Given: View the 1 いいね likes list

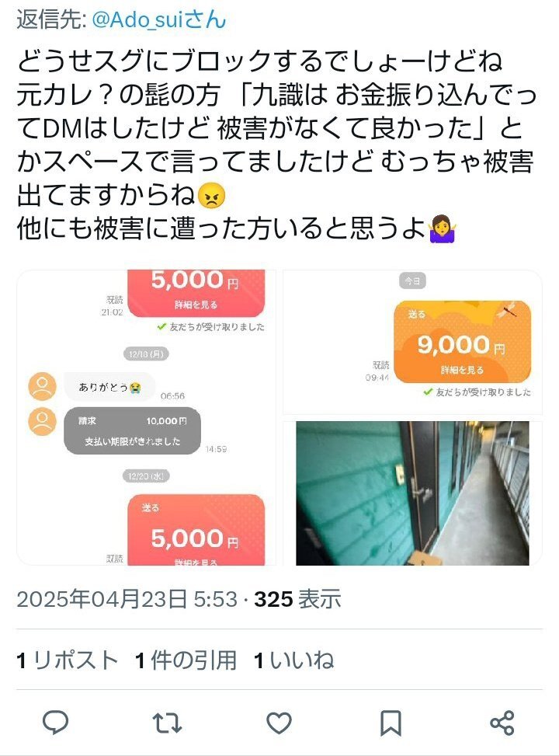Looking at the screenshot, I should tap(293, 660).
